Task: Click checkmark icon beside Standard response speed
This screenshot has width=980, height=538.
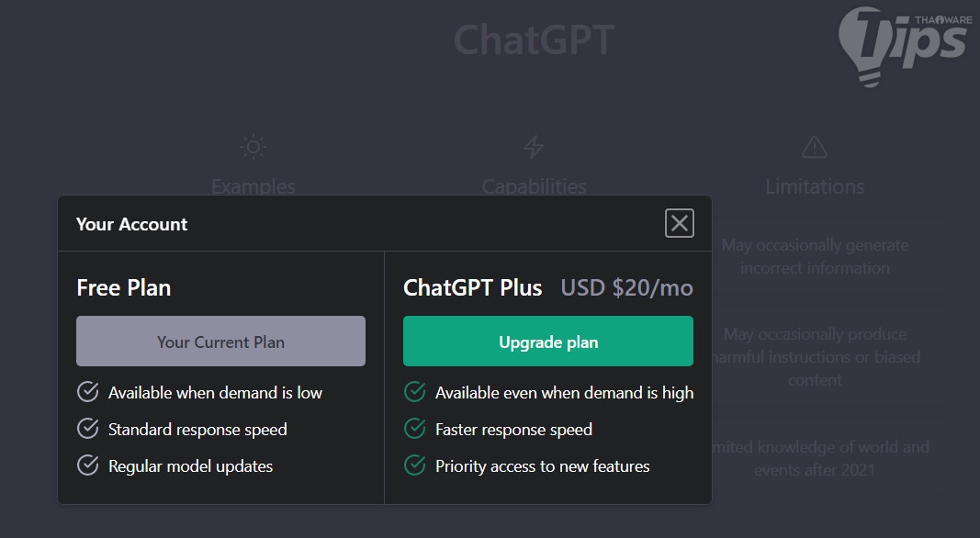Action: [x=88, y=429]
